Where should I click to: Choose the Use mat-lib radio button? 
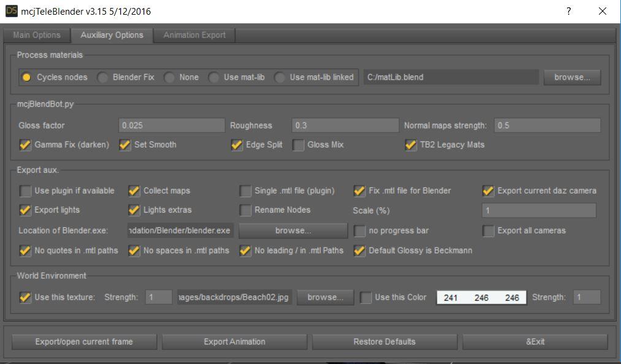(214, 77)
